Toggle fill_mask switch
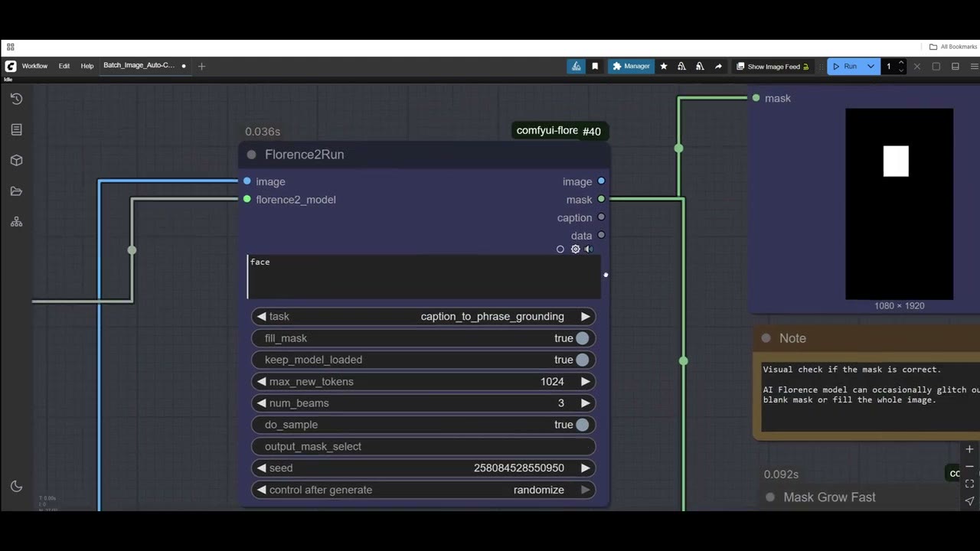 (x=583, y=338)
